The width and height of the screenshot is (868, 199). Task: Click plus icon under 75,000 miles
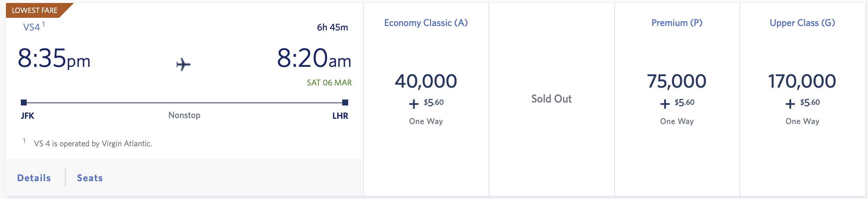click(x=665, y=104)
